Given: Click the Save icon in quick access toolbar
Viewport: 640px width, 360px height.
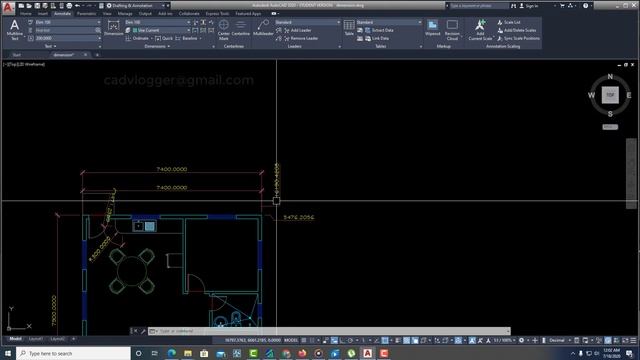Looking at the screenshot, I should (37, 6).
